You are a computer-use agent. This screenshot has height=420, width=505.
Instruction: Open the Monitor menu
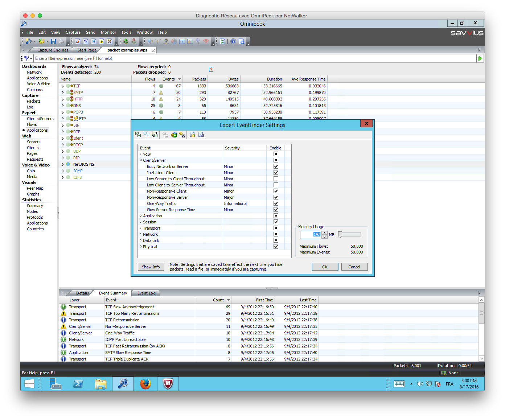108,32
